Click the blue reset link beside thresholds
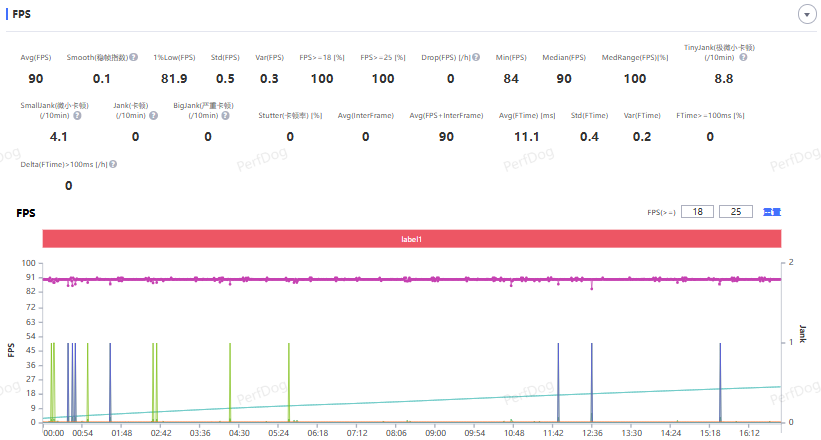The width and height of the screenshot is (821, 440). pos(772,212)
